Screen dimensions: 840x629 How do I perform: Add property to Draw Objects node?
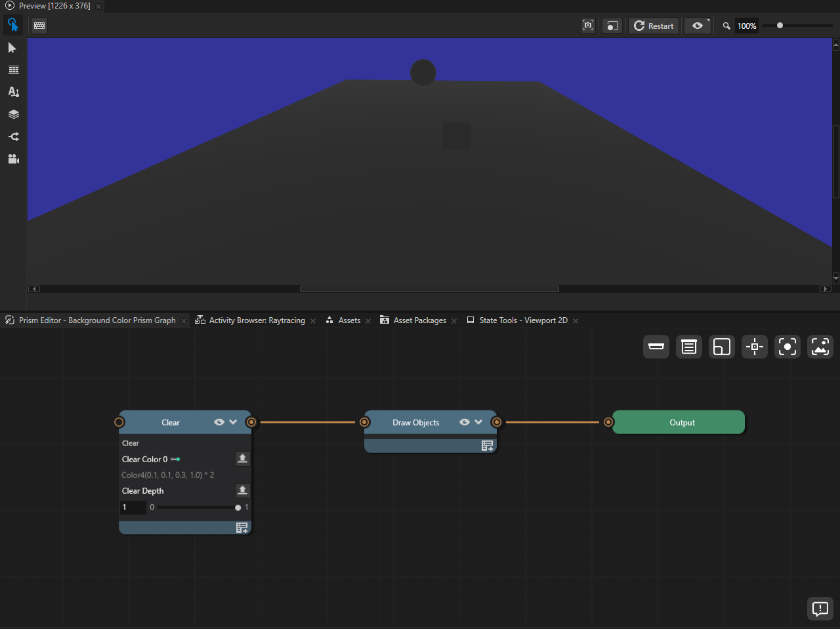coord(488,446)
